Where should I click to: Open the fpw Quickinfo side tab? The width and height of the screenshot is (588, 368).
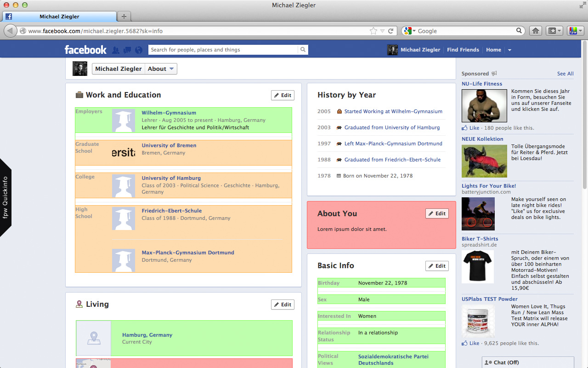point(6,197)
